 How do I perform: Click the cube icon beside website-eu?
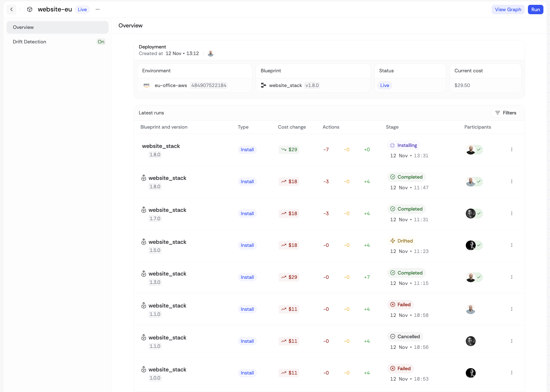click(x=30, y=9)
